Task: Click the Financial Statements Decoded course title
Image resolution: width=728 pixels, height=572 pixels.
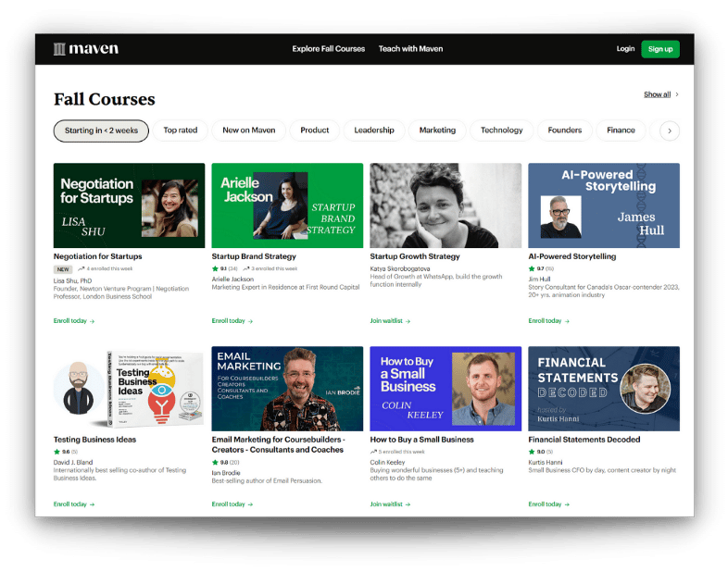Action: [x=584, y=440]
